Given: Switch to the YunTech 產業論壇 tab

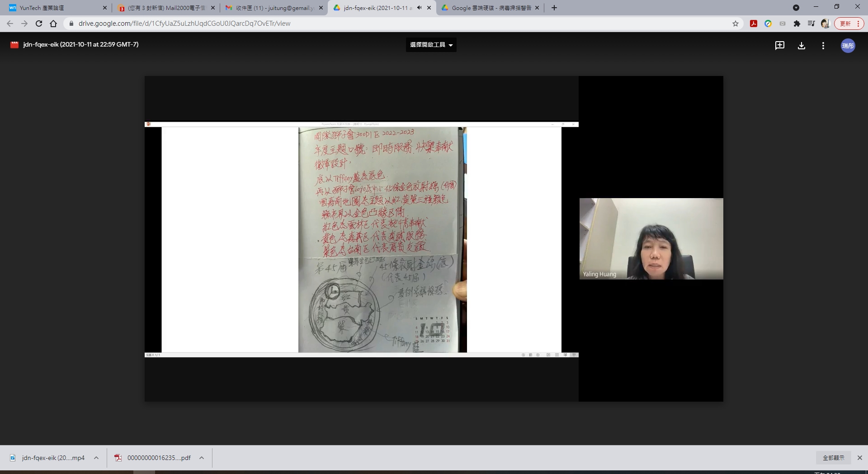Looking at the screenshot, I should [x=54, y=8].
